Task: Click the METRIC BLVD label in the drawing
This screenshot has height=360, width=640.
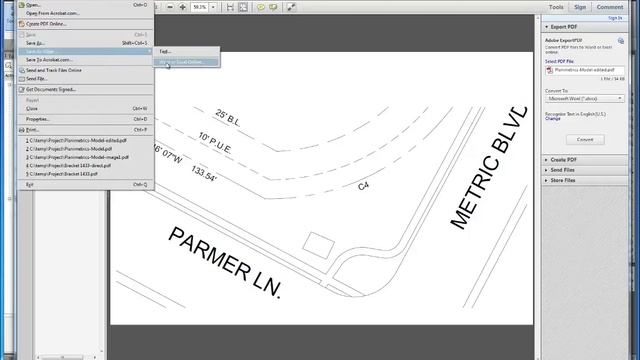Action: 489,168
